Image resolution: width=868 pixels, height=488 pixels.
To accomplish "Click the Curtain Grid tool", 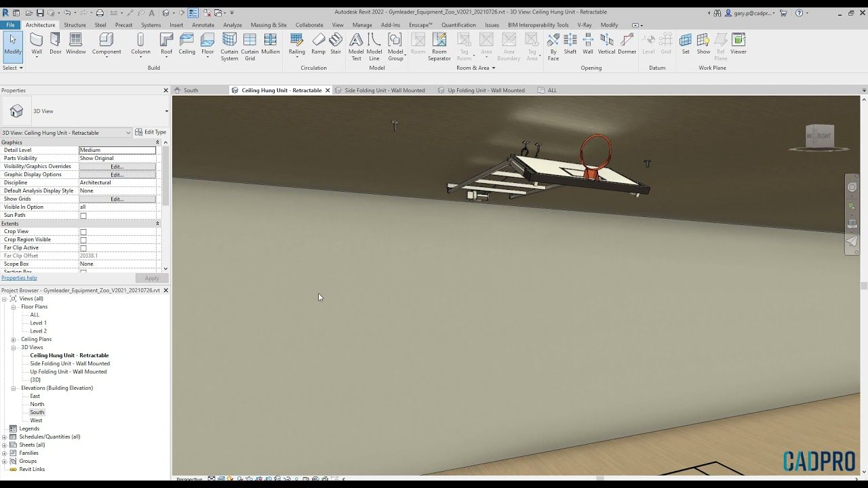I will click(x=250, y=47).
